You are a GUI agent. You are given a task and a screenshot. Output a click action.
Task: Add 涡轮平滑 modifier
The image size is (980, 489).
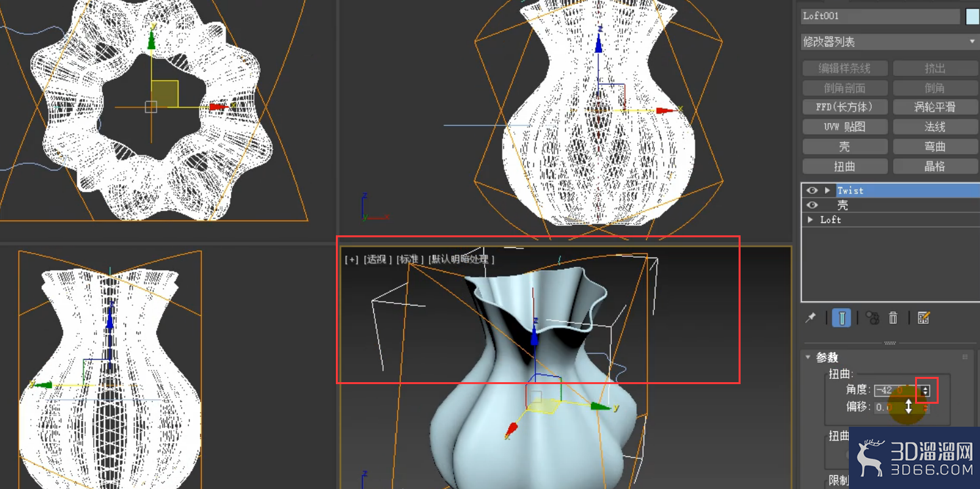935,107
